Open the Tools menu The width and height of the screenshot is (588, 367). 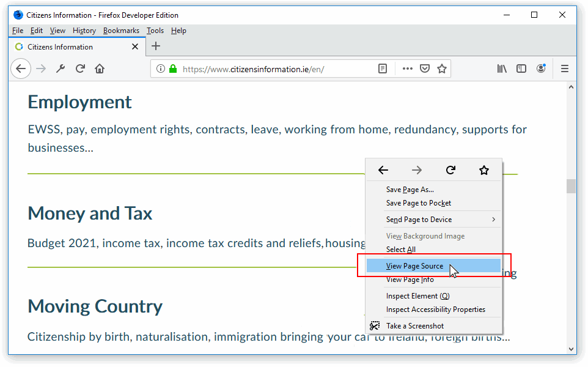pos(155,31)
